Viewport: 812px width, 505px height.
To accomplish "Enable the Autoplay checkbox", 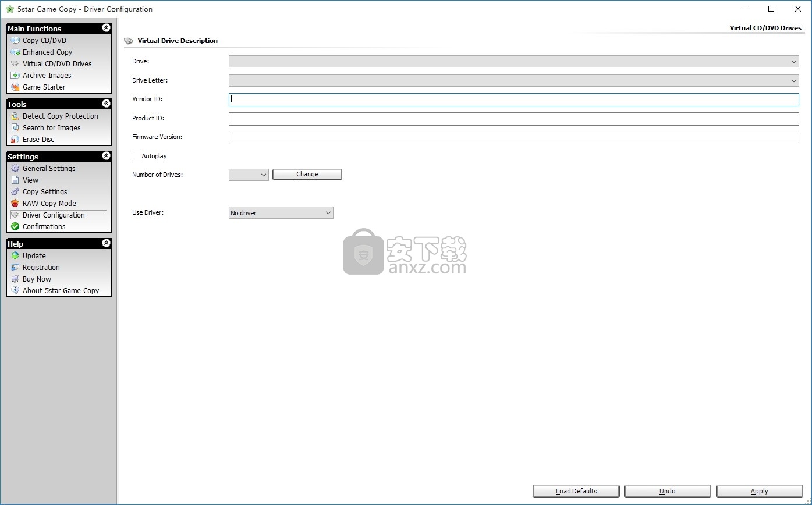I will click(137, 156).
